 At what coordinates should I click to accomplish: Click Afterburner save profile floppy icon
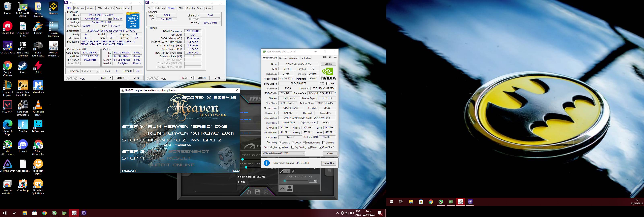point(258,192)
